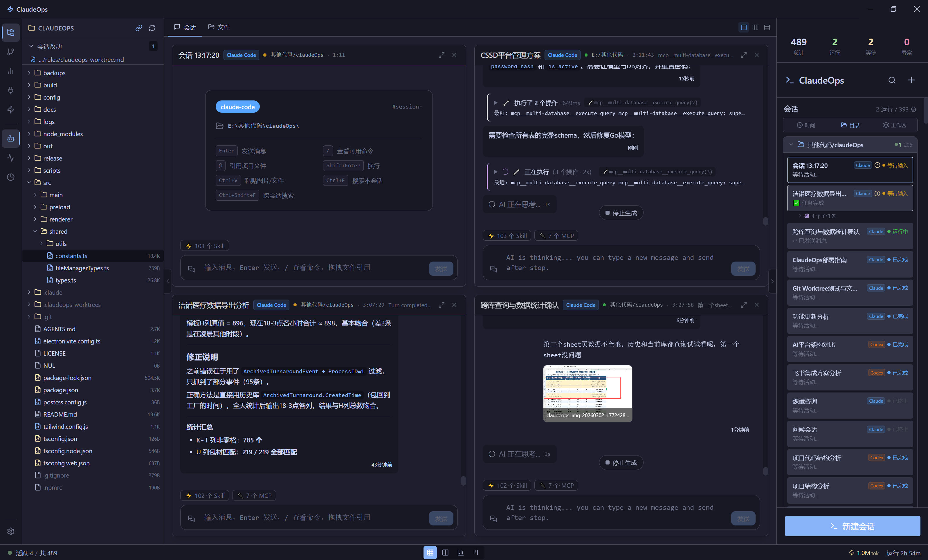
Task: Click the link icon next to CLAUDEOPS
Action: tap(138, 28)
